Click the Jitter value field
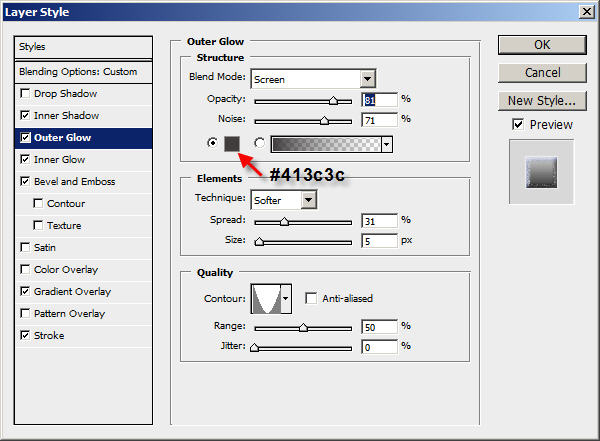This screenshot has height=441, width=600. click(x=379, y=347)
